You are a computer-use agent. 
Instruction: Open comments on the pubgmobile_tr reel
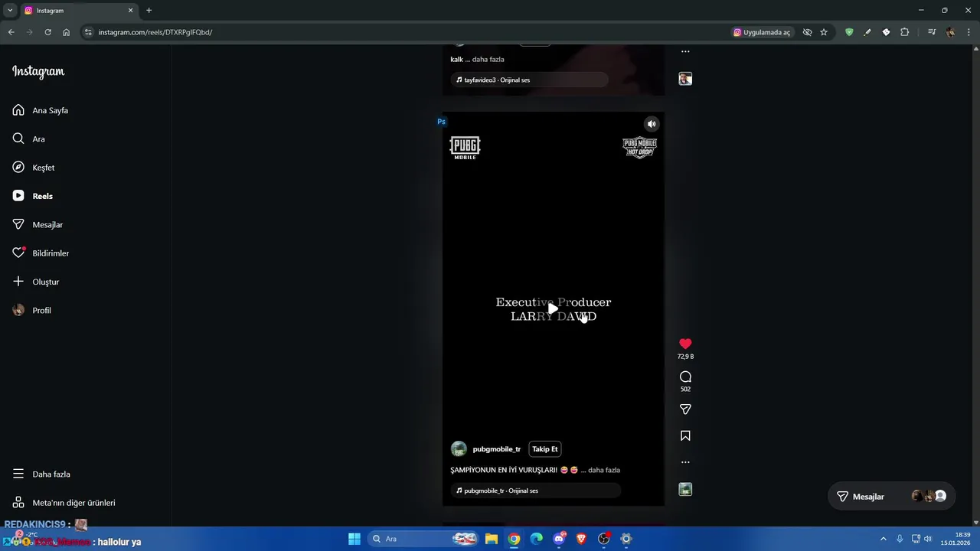685,377
